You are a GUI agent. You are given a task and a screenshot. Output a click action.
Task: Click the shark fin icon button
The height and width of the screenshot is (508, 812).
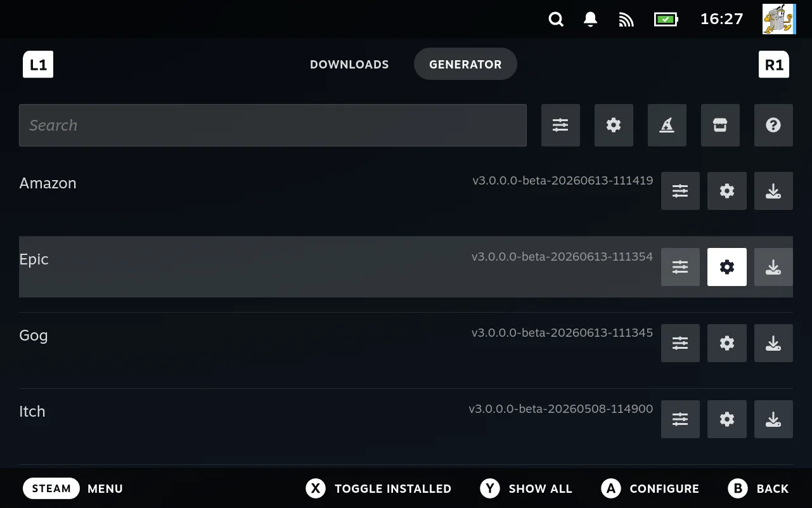[667, 126]
